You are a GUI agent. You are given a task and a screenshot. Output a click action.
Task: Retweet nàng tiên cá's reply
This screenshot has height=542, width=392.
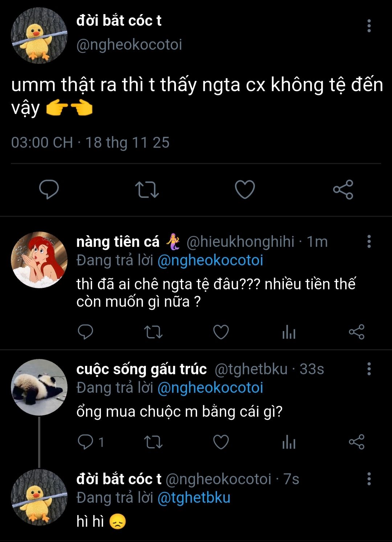click(x=153, y=332)
